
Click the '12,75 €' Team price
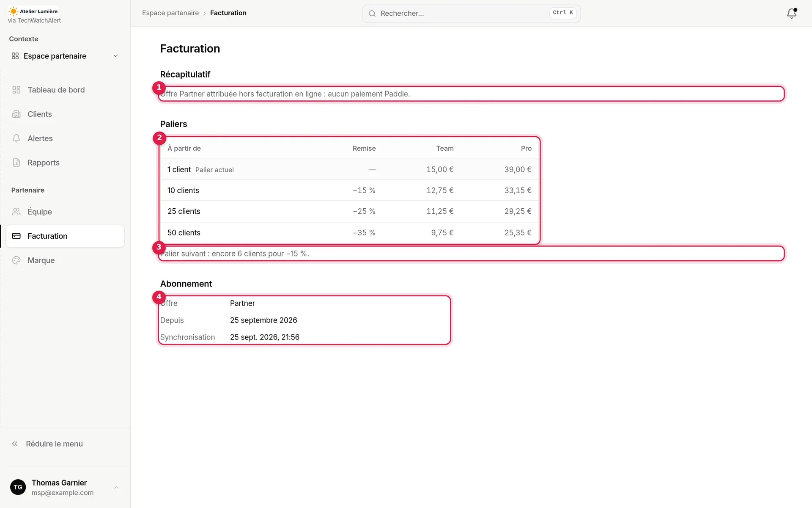[440, 190]
